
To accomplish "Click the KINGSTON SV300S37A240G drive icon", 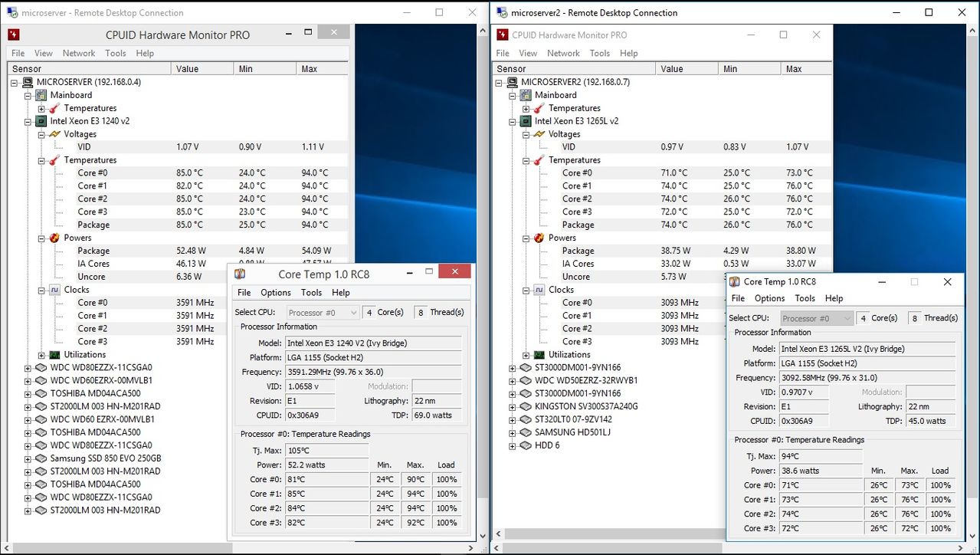I will [x=526, y=406].
